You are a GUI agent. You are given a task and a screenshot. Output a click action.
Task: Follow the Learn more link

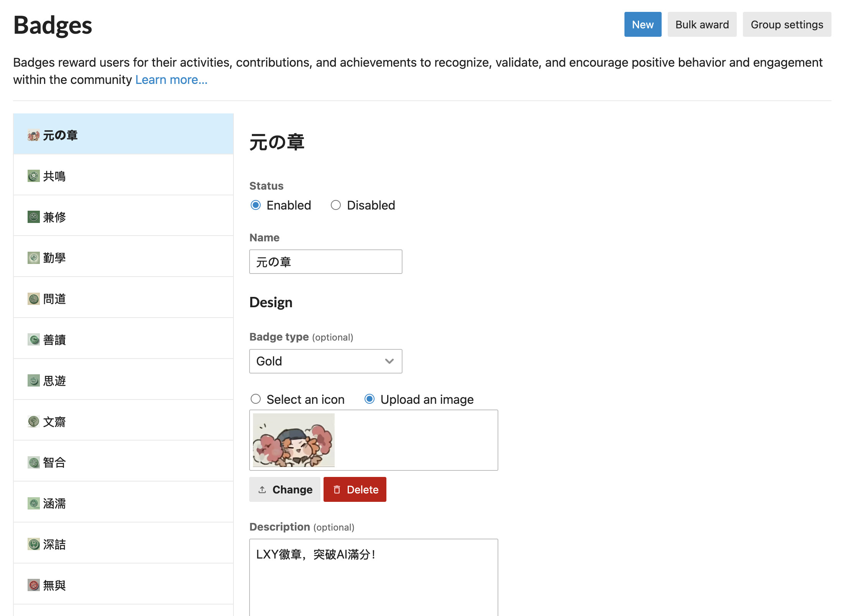[171, 80]
